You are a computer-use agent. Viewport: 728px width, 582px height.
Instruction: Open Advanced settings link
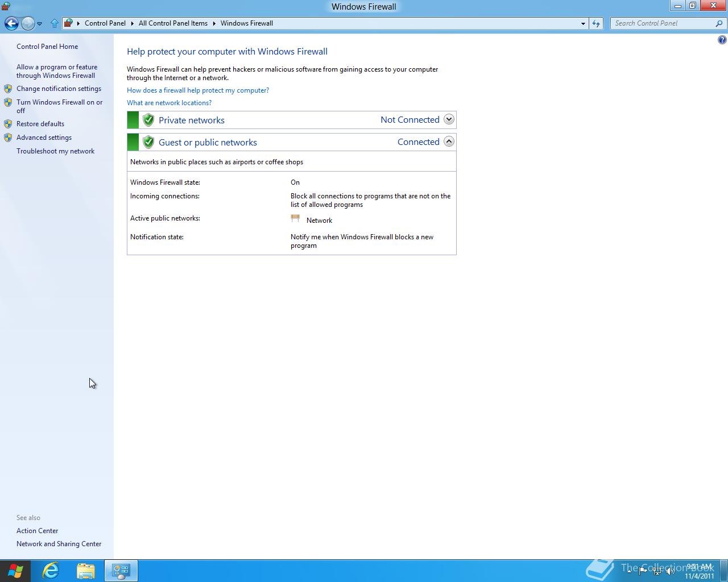(x=44, y=138)
